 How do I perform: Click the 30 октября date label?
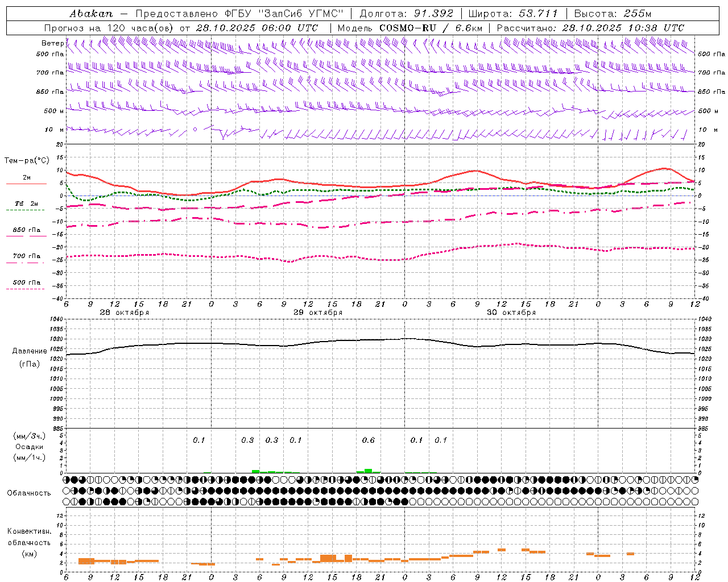511,313
